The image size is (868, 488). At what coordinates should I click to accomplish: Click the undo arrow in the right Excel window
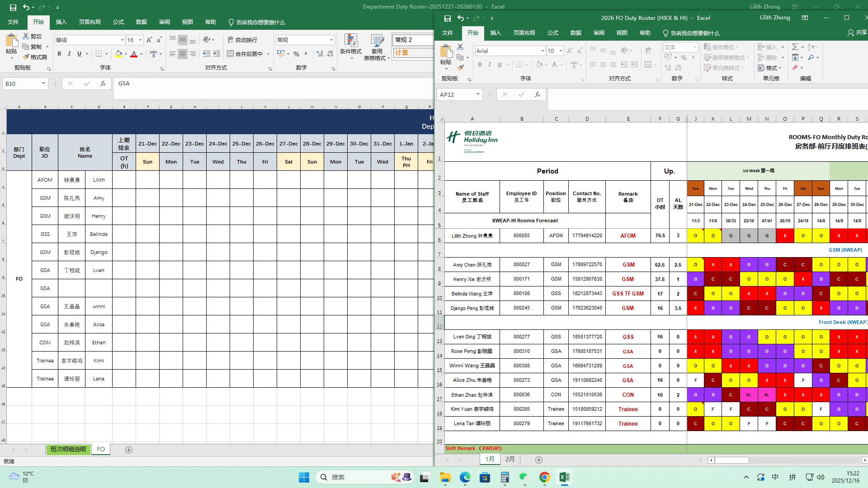click(x=460, y=18)
